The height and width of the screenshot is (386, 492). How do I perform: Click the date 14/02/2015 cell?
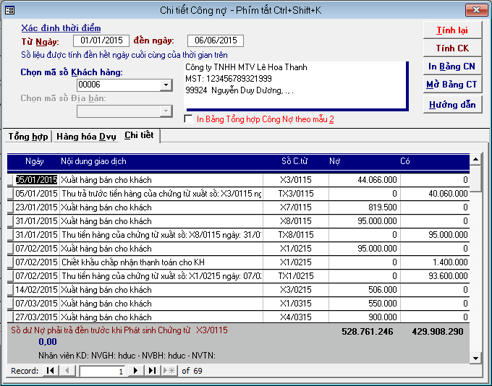(x=36, y=290)
